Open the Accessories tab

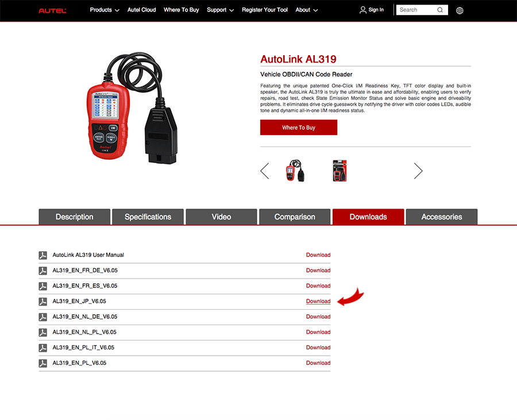441,217
